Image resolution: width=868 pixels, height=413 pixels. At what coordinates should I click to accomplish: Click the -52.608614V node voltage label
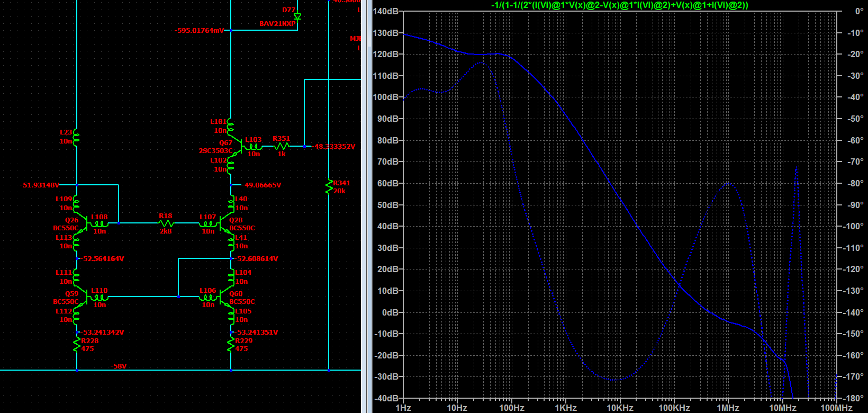click(x=257, y=259)
